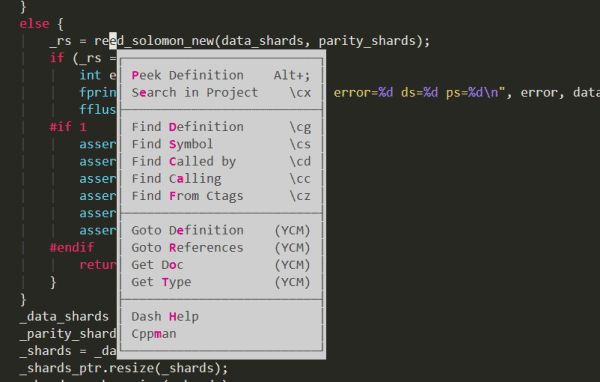Select Peek Definition menu entry
Image resolution: width=600 pixels, height=382 pixels.
coord(221,75)
